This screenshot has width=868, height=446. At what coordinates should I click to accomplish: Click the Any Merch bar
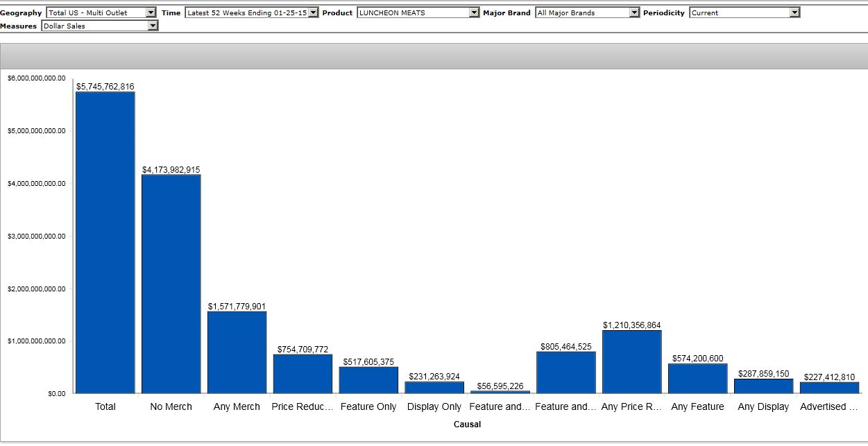point(237,352)
